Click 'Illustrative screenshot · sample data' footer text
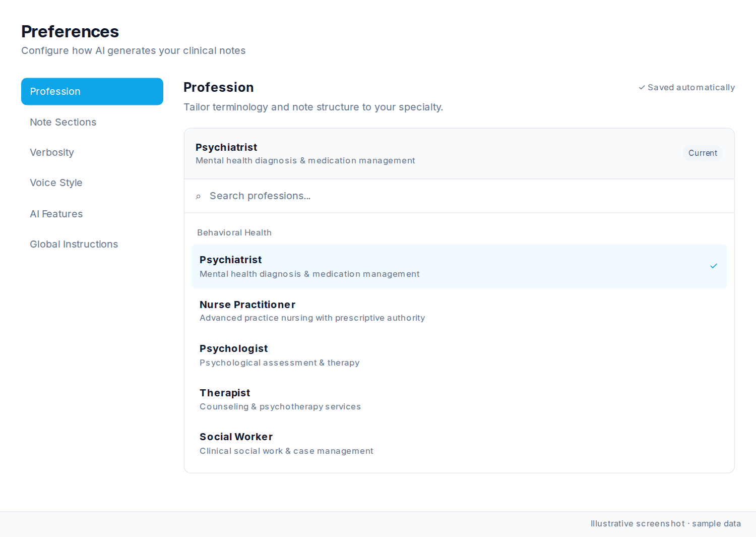The image size is (756, 537). [x=665, y=523]
